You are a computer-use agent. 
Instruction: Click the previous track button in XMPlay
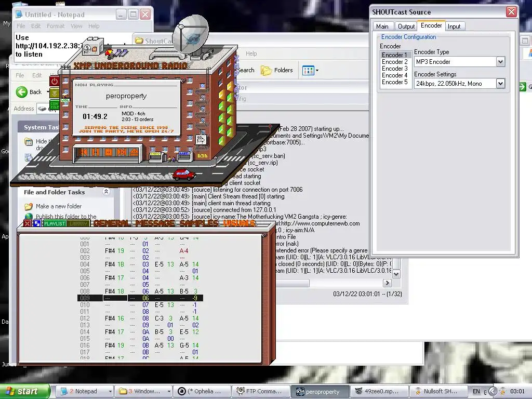tap(83, 152)
